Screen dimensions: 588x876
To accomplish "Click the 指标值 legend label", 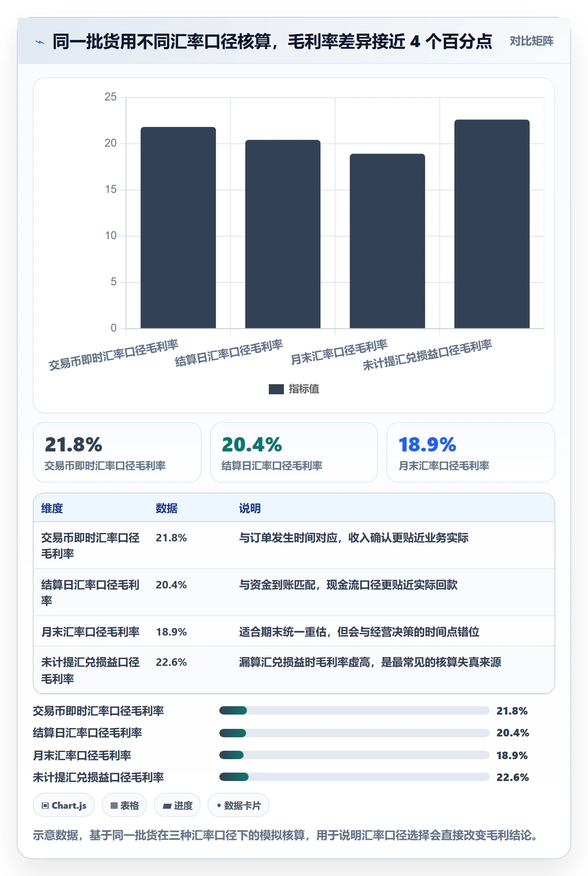I will 304,389.
